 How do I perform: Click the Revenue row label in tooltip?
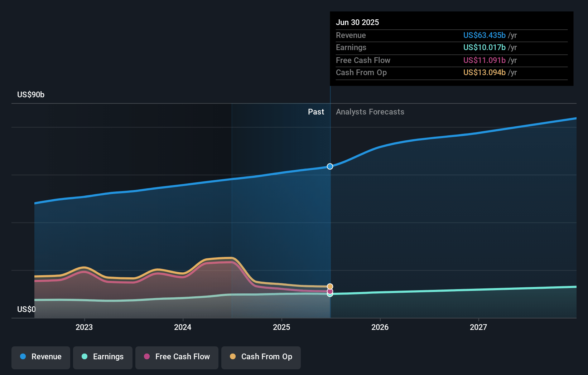point(351,35)
